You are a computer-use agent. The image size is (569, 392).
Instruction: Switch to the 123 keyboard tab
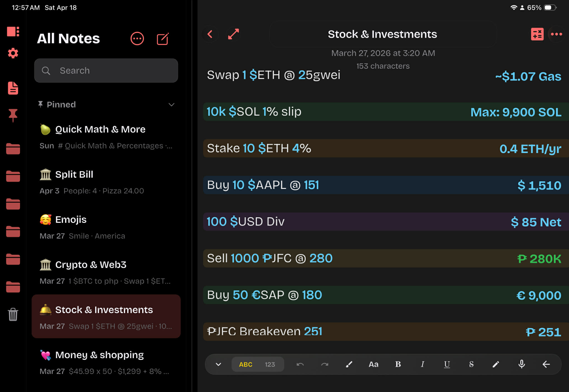tap(270, 364)
